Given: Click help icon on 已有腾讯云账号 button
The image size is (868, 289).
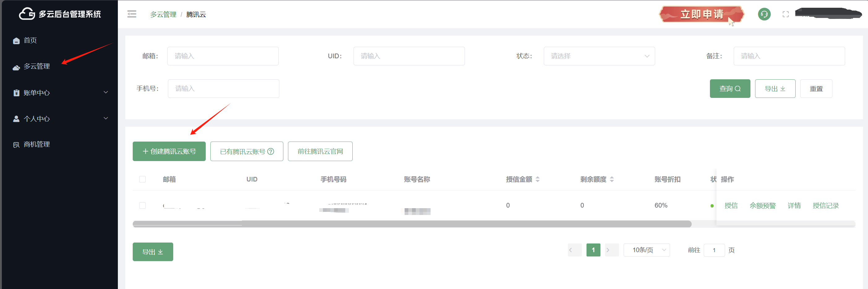Looking at the screenshot, I should pyautogui.click(x=271, y=151).
